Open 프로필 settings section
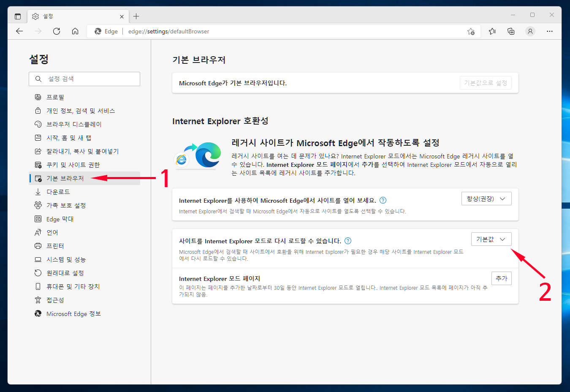Viewport: 570px width, 392px height. pyautogui.click(x=84, y=97)
